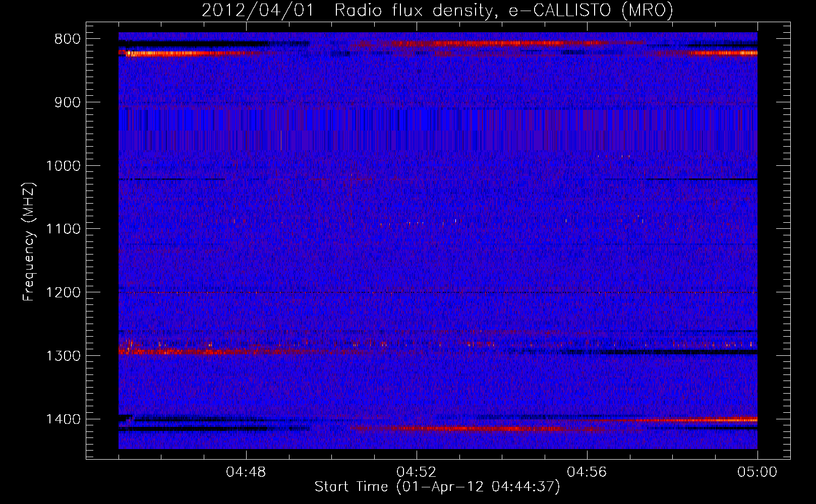Click the '900' frequency axis label

(68, 103)
